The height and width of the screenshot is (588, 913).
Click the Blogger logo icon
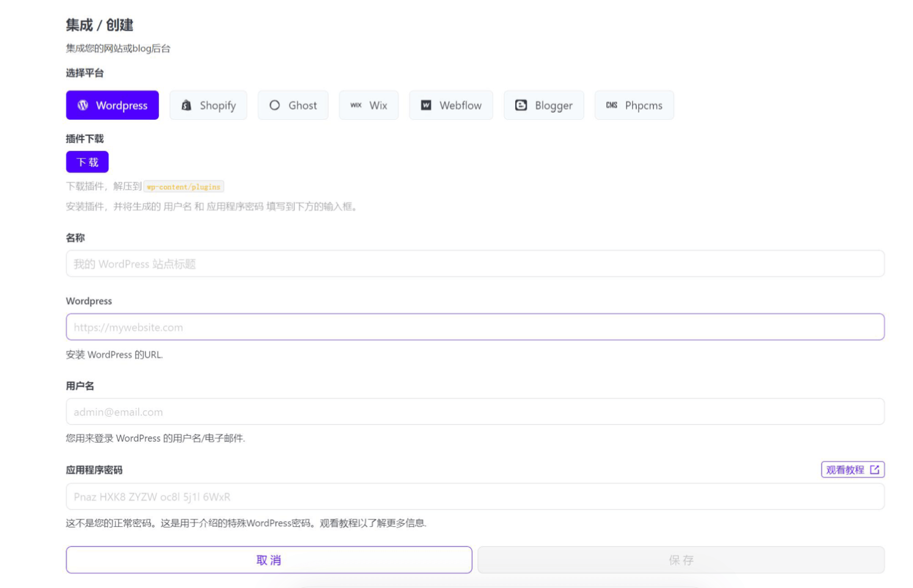pyautogui.click(x=521, y=105)
